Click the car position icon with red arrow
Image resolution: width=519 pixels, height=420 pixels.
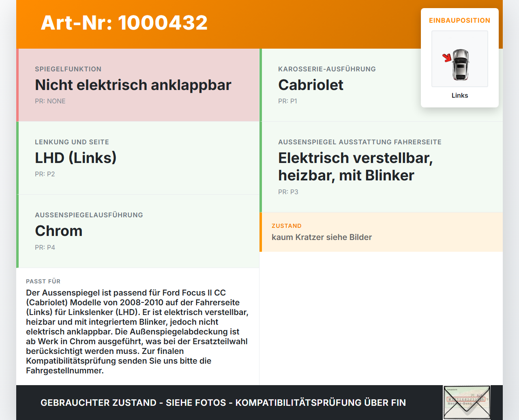coord(460,59)
